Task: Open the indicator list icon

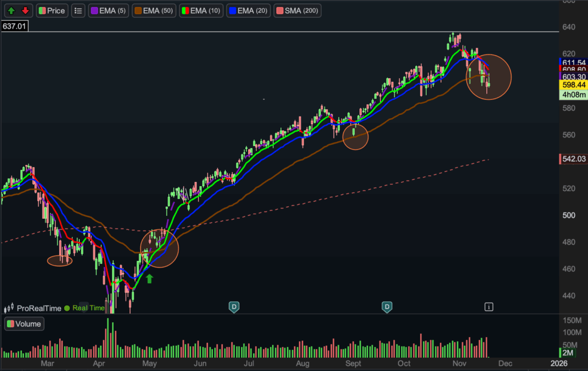Action: [79, 10]
